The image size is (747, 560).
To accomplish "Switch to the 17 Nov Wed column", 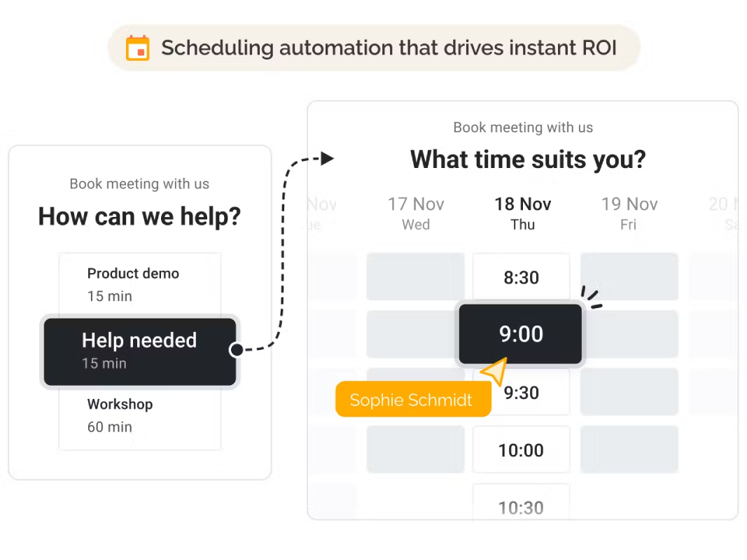I will (416, 213).
